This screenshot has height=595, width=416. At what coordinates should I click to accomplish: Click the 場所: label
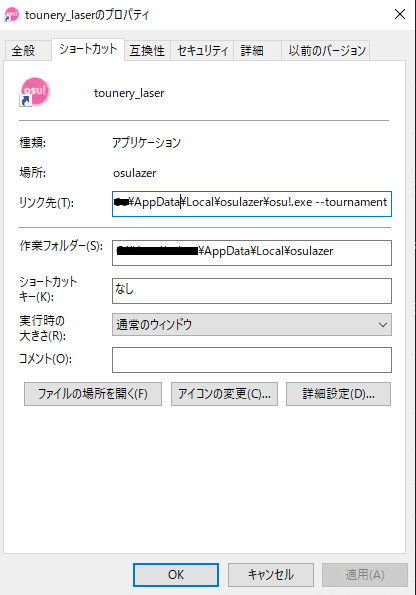(33, 173)
